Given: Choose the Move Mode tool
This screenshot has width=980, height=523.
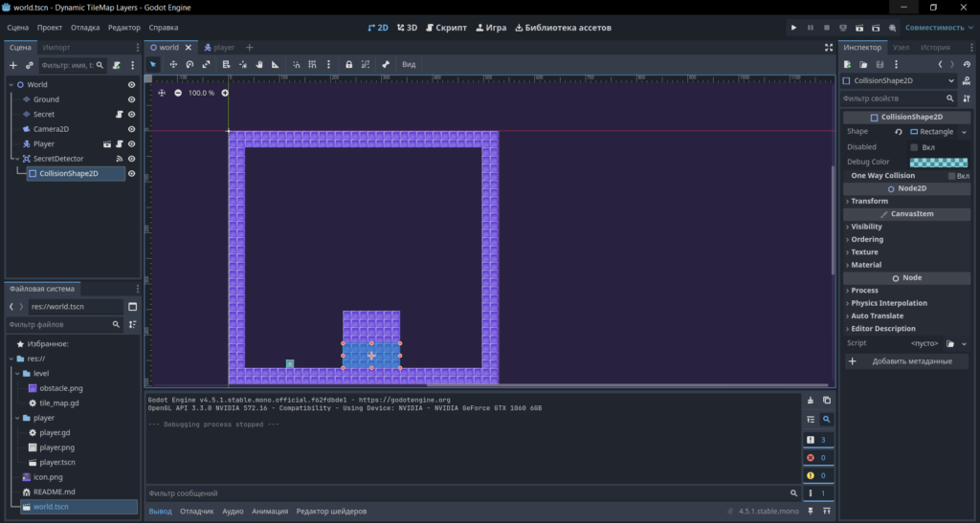Looking at the screenshot, I should [173, 64].
